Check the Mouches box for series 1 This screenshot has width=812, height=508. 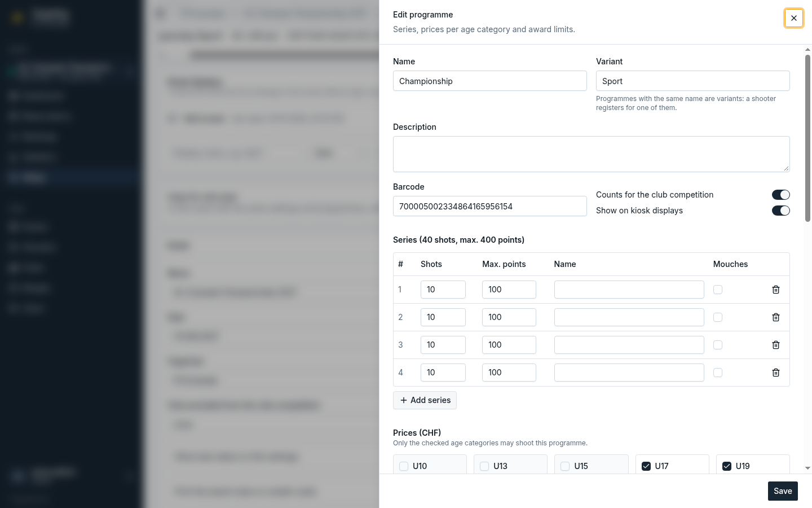tap(718, 290)
